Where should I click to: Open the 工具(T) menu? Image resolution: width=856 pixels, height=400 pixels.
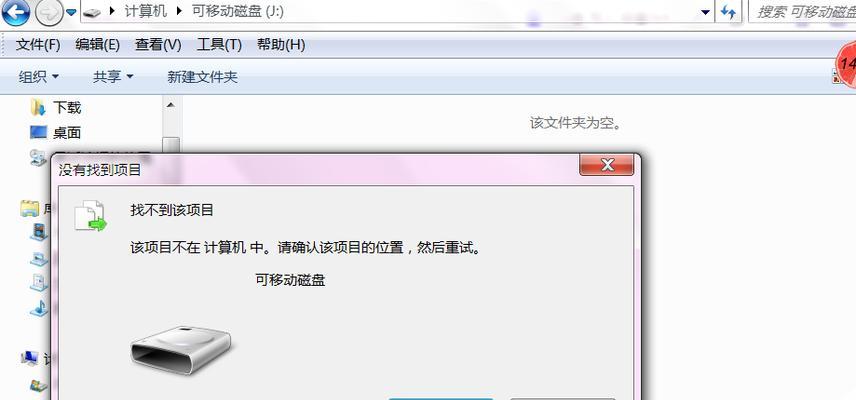[x=219, y=45]
